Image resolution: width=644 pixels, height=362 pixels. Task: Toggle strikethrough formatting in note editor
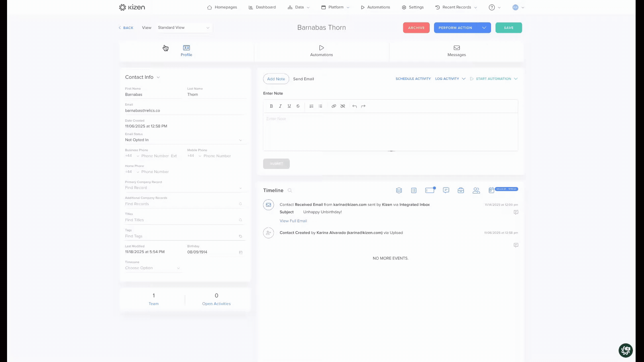click(x=298, y=106)
